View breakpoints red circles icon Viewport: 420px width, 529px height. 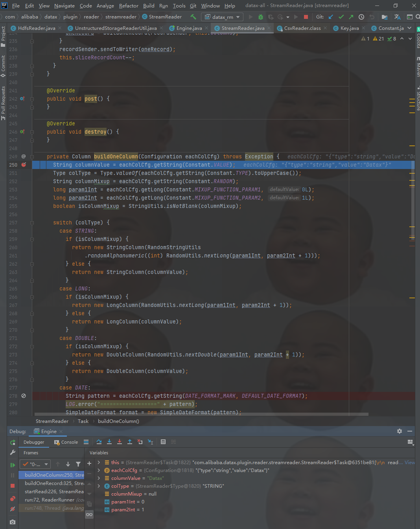click(x=13, y=498)
